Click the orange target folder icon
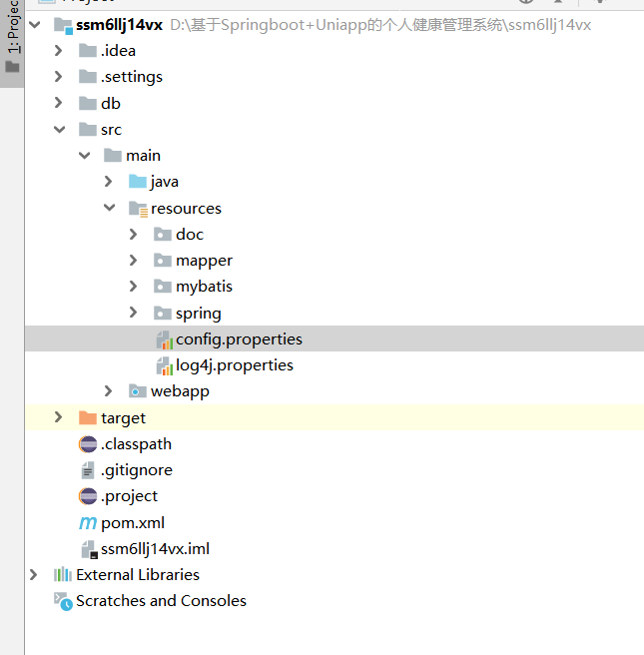Viewport: 644px width, 655px height. (x=88, y=418)
